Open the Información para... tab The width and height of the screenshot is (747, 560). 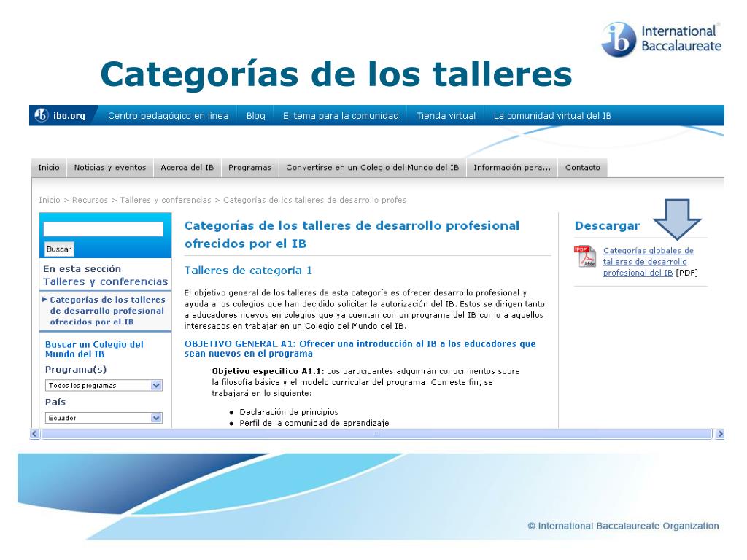pyautogui.click(x=512, y=168)
